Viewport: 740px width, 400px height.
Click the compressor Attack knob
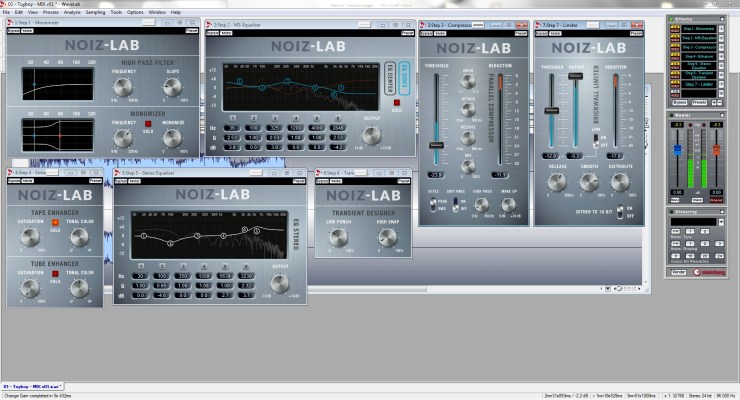coord(468,110)
